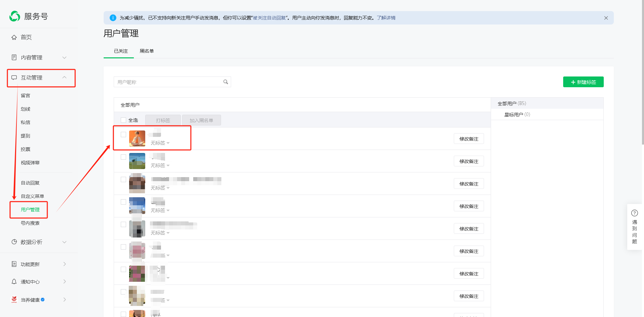The image size is (644, 317).
Task: Click the search magnifier in nickname field
Action: coord(226,82)
